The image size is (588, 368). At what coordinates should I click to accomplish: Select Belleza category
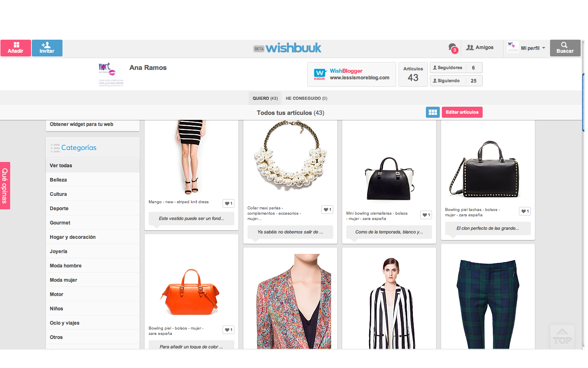pyautogui.click(x=93, y=180)
